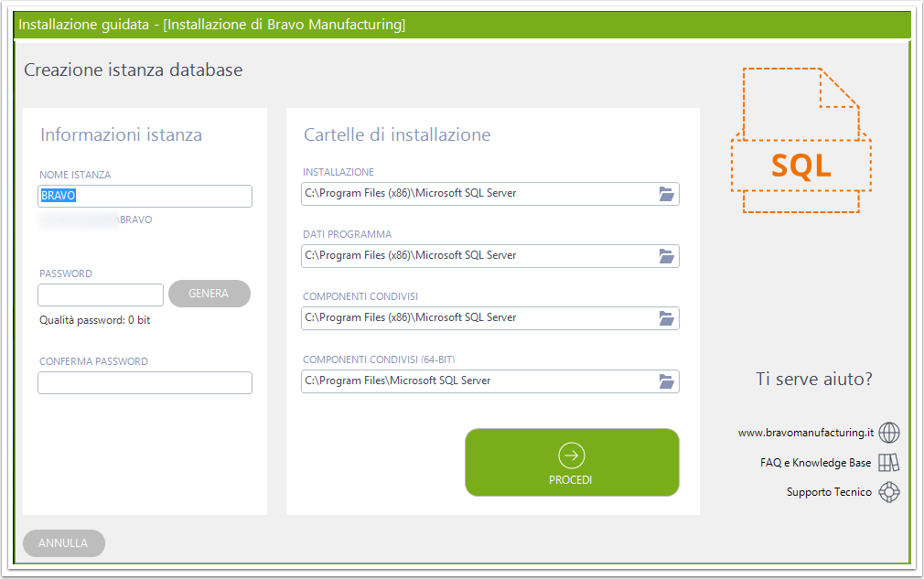This screenshot has width=924, height=579.
Task: Click the books icon beside FAQ e Knowledge Base
Action: [889, 462]
